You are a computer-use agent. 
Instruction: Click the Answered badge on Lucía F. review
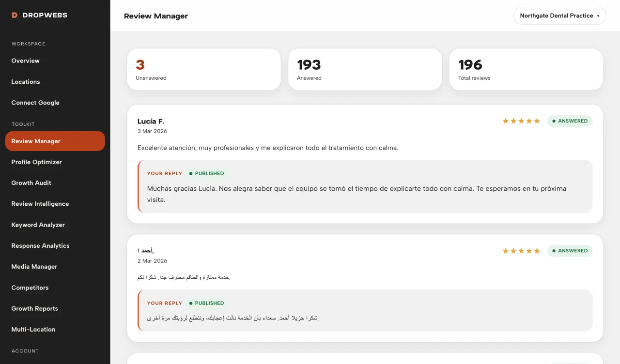tap(570, 121)
